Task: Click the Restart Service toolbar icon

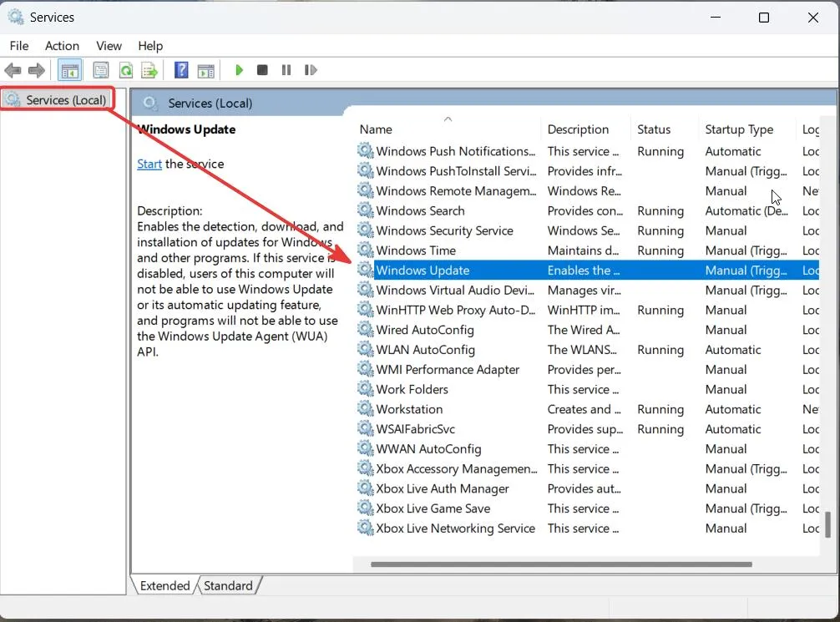Action: click(x=310, y=70)
